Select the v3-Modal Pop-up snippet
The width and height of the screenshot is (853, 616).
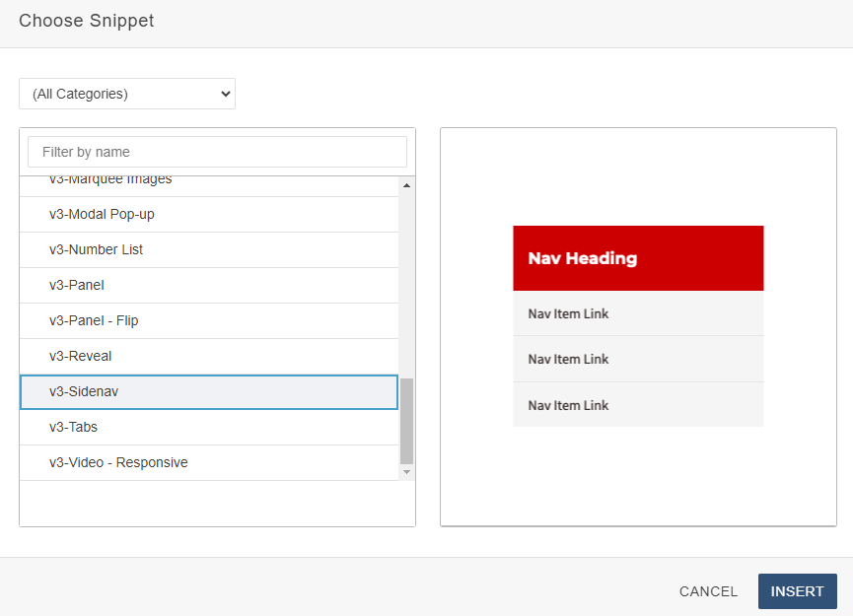[x=102, y=214]
